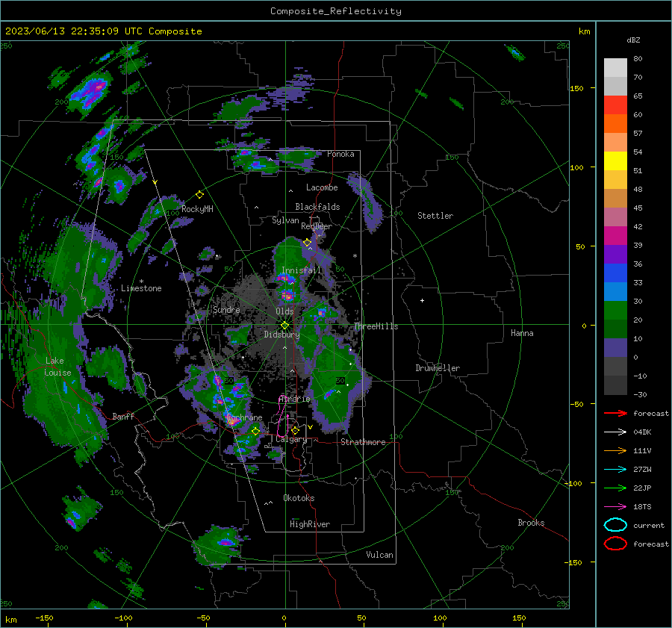Click the HighRiver town label
This screenshot has height=628, width=672.
(x=310, y=524)
